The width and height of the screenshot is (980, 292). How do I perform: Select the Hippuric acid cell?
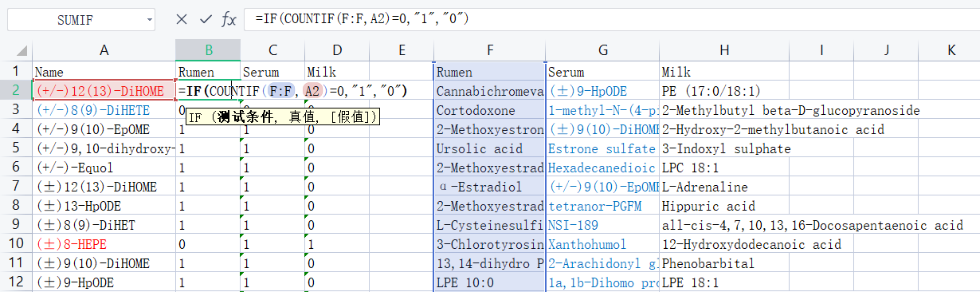[x=723, y=206]
